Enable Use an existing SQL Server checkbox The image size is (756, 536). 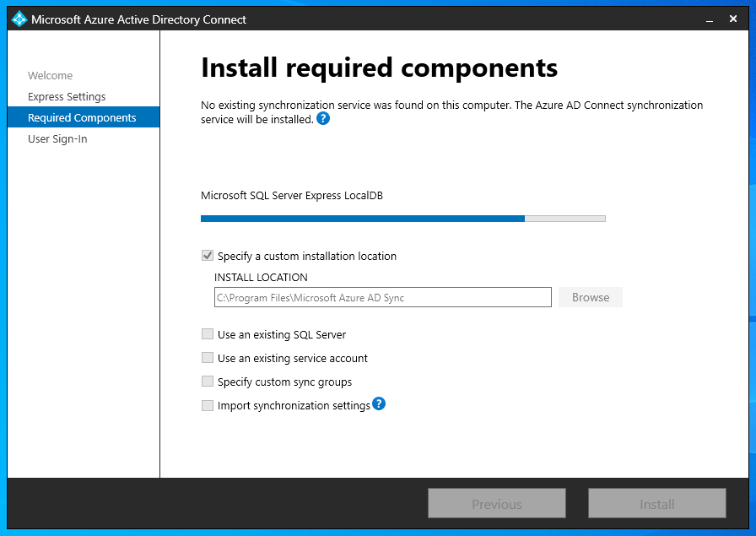tap(208, 334)
